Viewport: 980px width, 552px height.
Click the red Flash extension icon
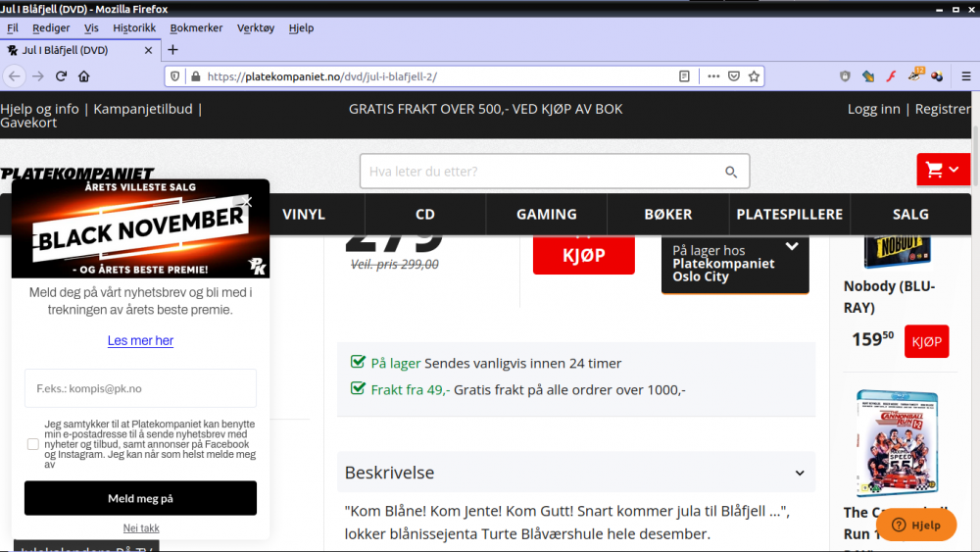(891, 76)
